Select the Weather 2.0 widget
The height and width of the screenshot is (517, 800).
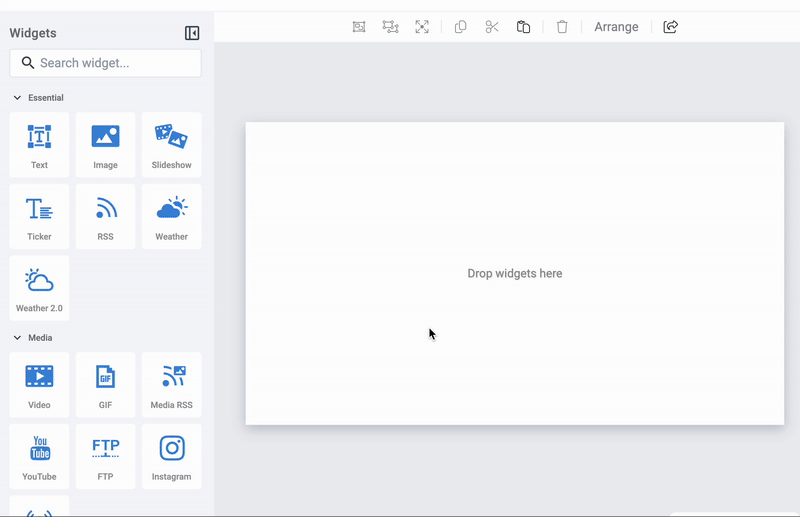pos(39,288)
